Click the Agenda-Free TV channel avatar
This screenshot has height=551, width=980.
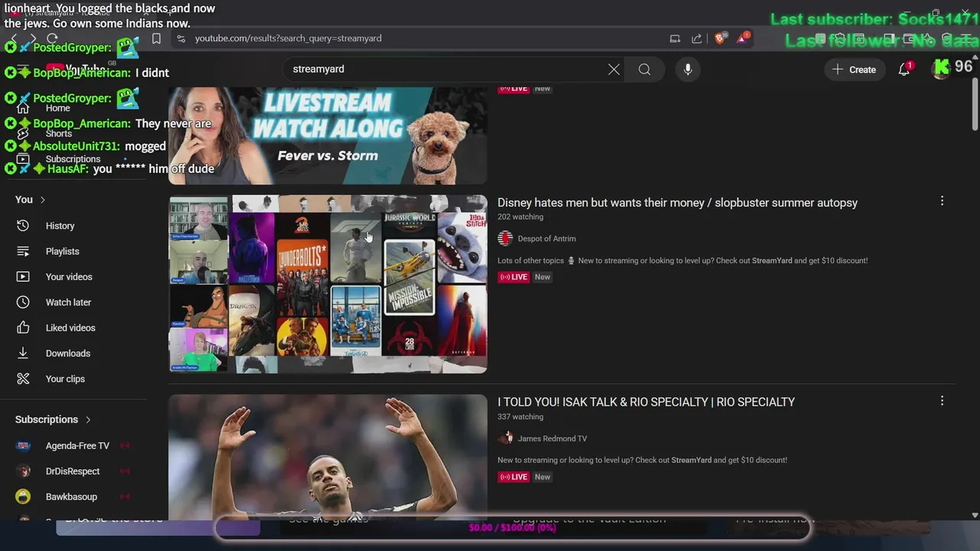pyautogui.click(x=23, y=445)
